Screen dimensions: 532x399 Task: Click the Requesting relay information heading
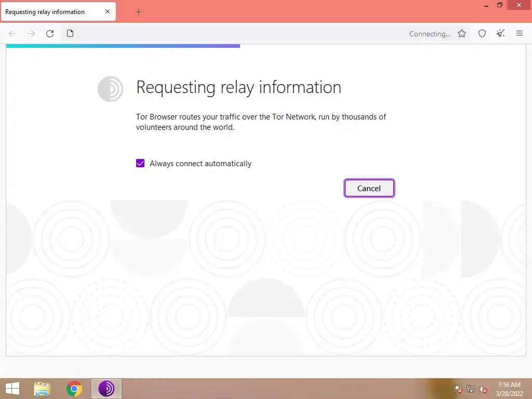point(238,87)
